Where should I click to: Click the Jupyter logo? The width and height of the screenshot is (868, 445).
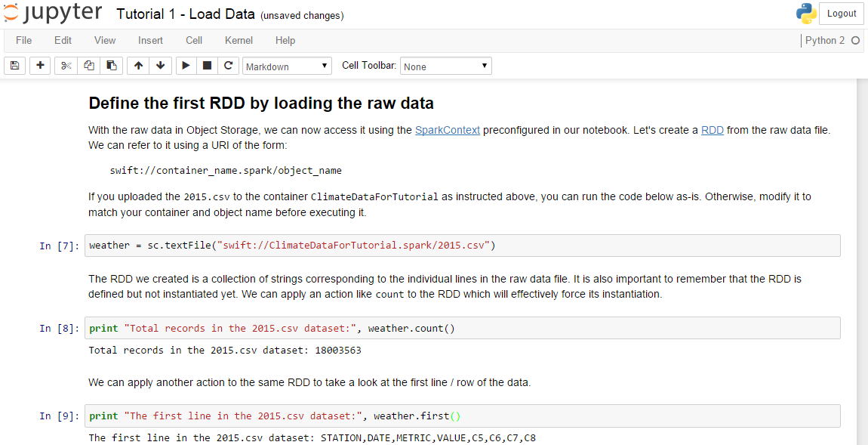pos(52,14)
